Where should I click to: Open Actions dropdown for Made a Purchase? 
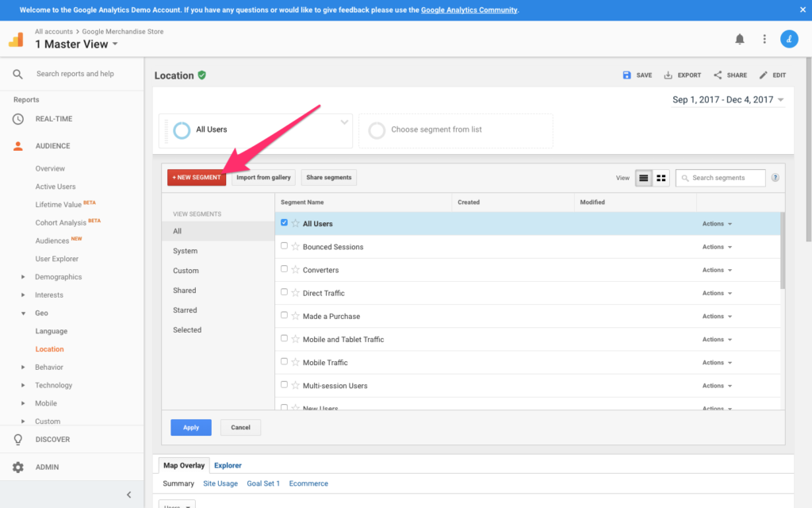tap(717, 316)
